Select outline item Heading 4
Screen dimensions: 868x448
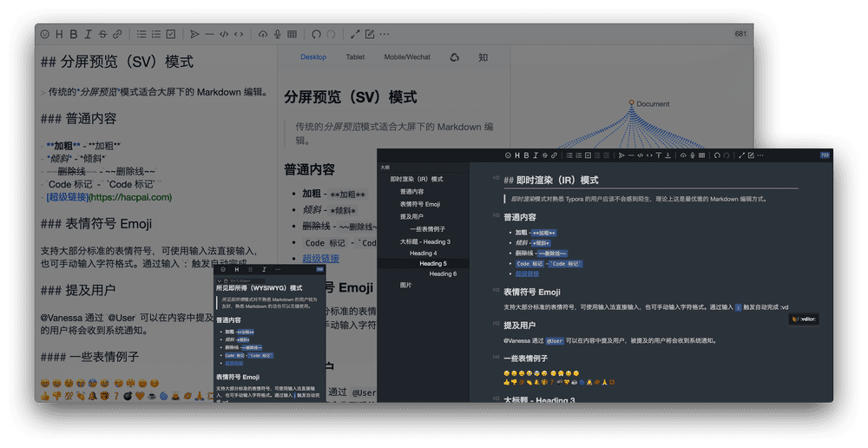pos(424,253)
